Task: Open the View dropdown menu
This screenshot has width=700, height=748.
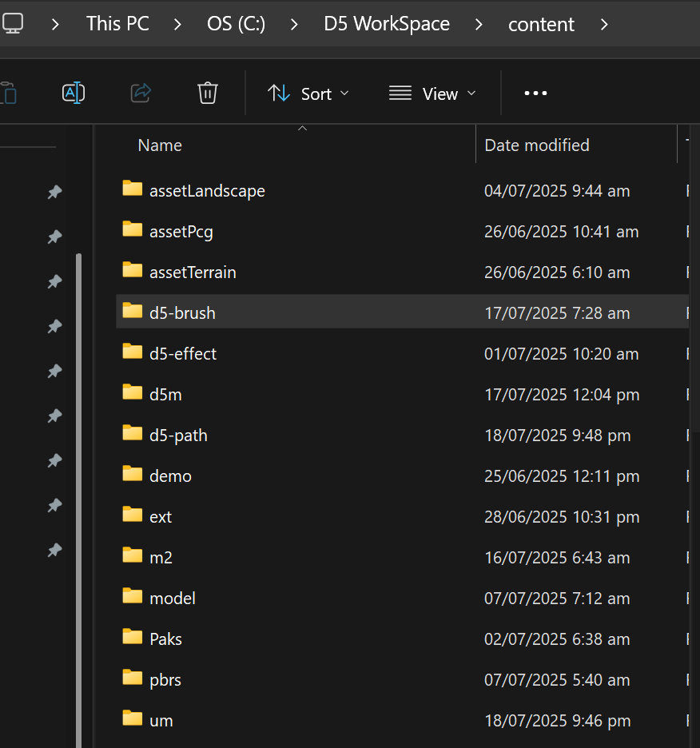Action: pyautogui.click(x=432, y=93)
